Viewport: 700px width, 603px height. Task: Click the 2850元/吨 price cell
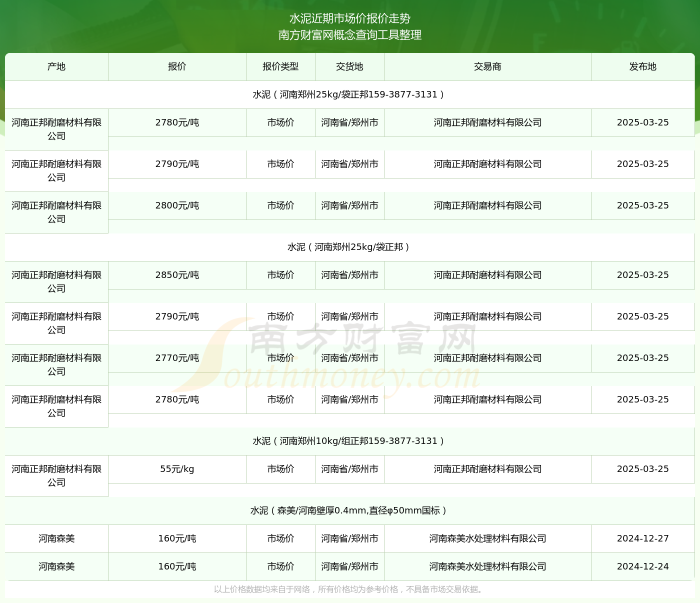tap(177, 275)
